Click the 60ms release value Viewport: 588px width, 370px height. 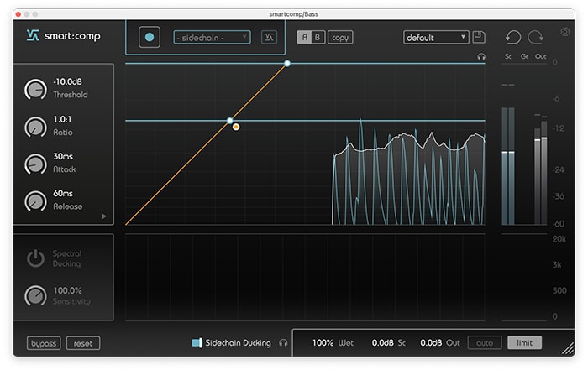point(63,193)
